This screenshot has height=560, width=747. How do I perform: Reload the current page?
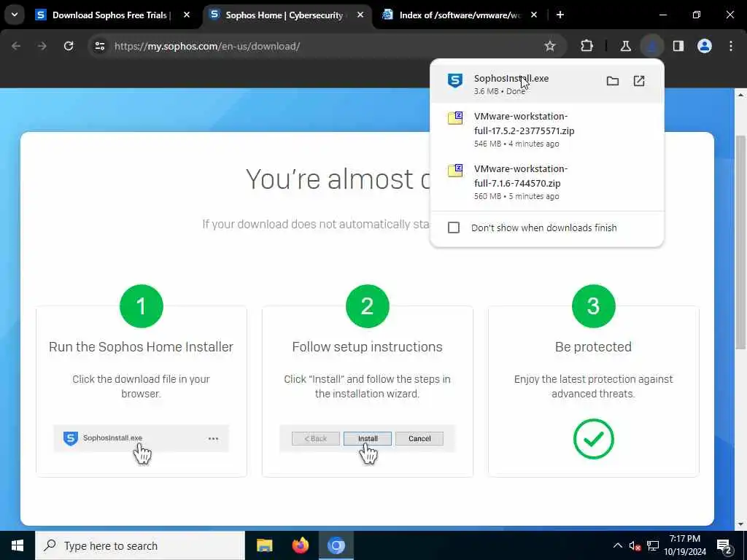(69, 46)
